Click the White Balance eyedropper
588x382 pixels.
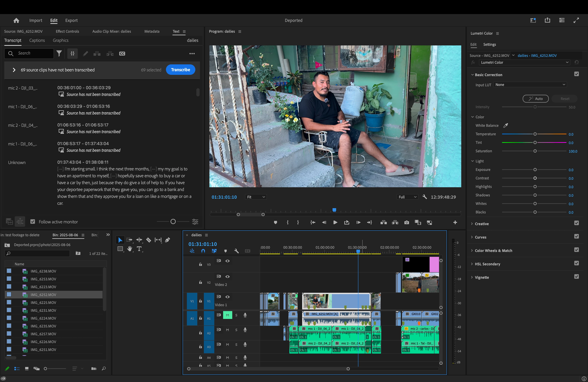(x=506, y=125)
